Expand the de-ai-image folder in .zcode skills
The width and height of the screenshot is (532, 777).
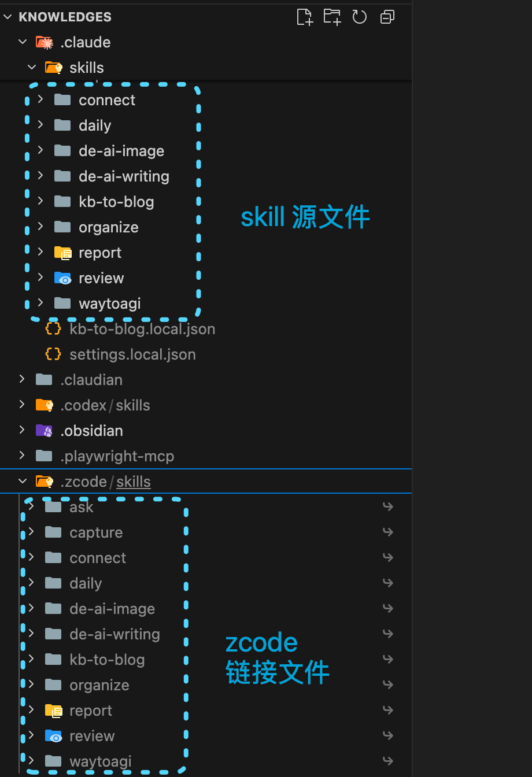[31, 608]
